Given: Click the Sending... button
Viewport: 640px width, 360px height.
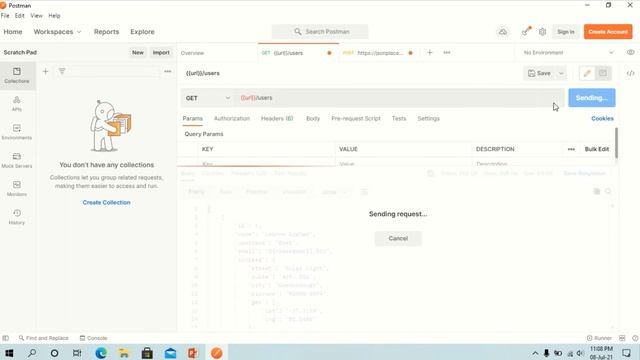Looking at the screenshot, I should 592,98.
